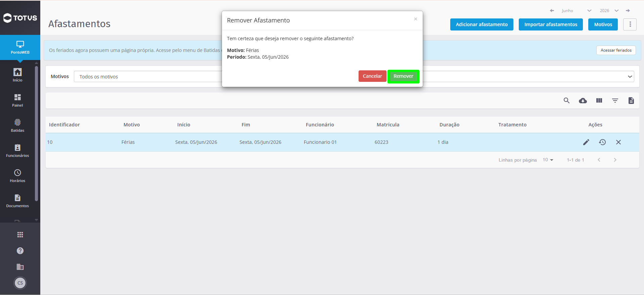This screenshot has height=295, width=644.
Task: Open history icon for Funcionario 01 row
Action: point(602,142)
